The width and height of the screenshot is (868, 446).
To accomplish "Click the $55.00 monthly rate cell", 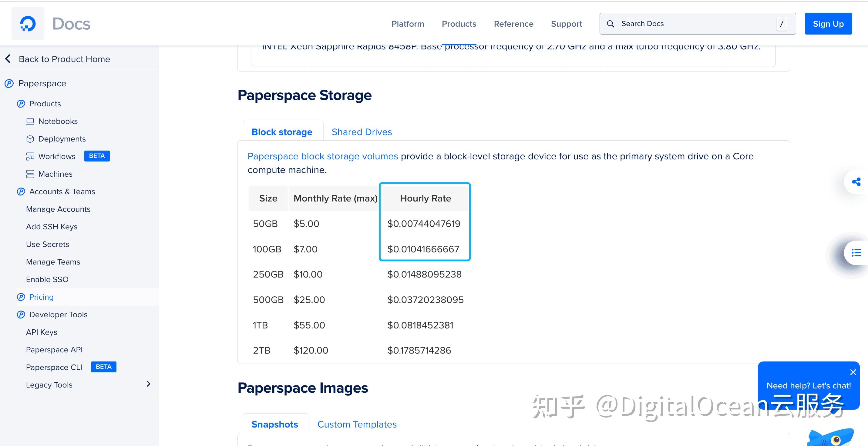I will (x=309, y=325).
